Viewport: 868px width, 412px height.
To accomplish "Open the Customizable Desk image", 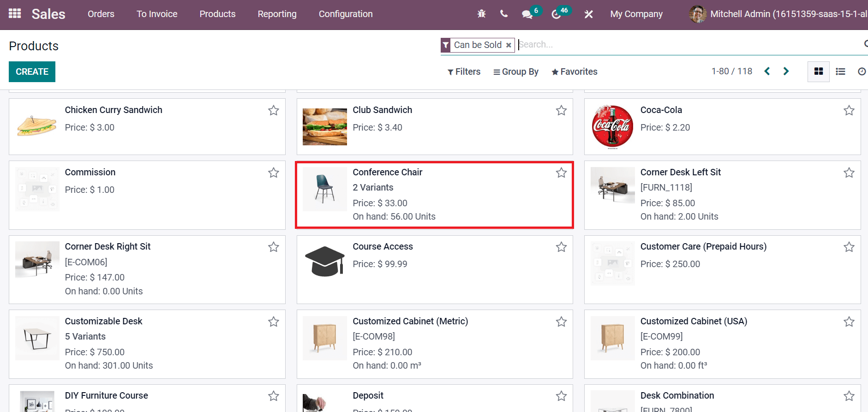I will point(37,338).
